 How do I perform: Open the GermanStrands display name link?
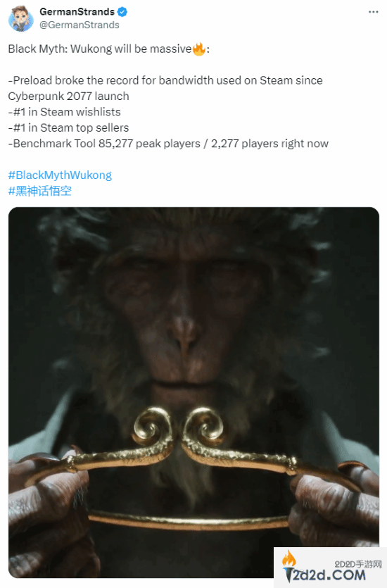(x=77, y=12)
